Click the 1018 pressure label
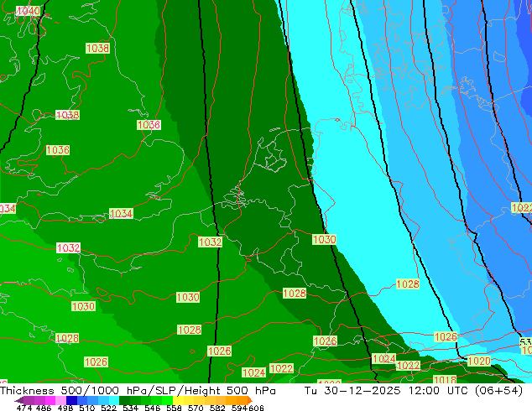The width and height of the screenshot is (532, 411). (445, 379)
